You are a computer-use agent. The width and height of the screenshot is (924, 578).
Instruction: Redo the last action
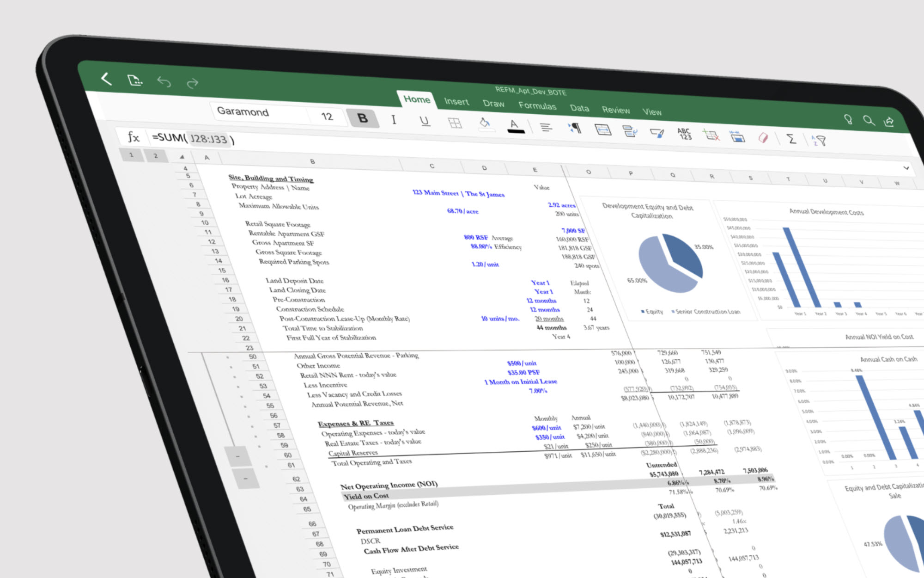tap(192, 83)
